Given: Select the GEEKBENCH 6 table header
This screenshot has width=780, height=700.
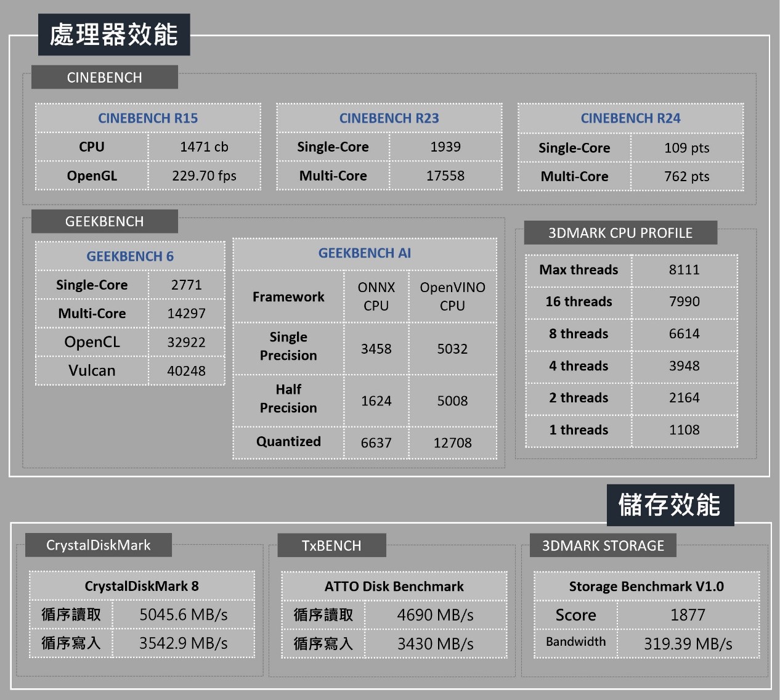Looking at the screenshot, I should (130, 256).
